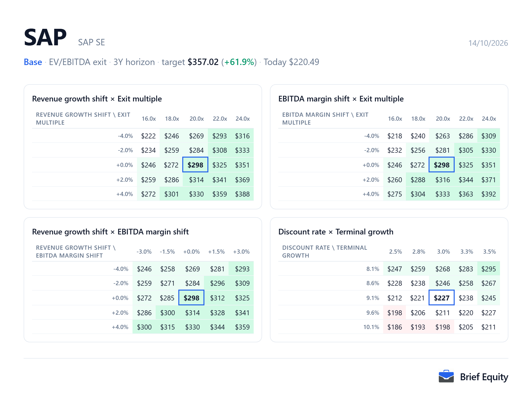Click the SAP ticker heading
This screenshot has width=532, height=396.
pos(45,37)
